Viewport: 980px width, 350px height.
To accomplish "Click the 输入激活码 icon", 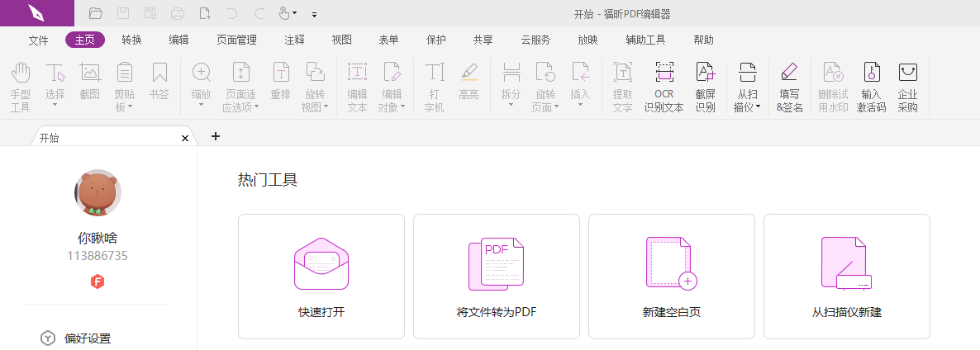I will pos(871,87).
